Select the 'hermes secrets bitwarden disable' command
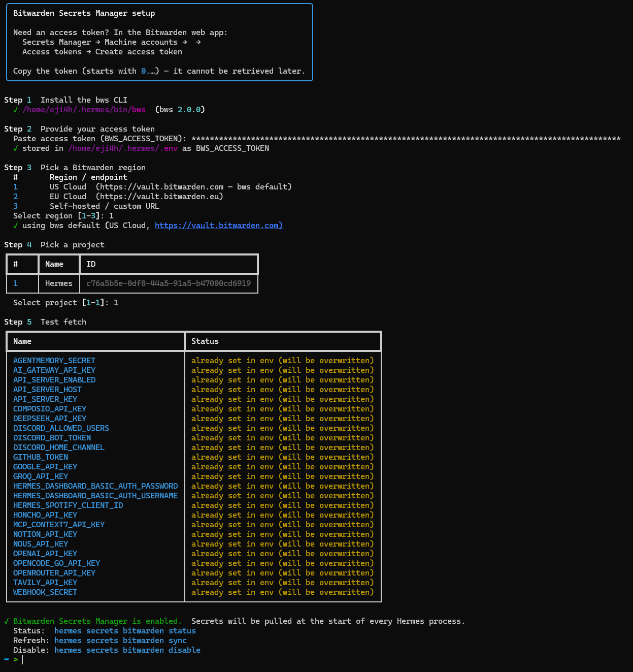This screenshot has height=672, width=633. pyautogui.click(x=127, y=650)
